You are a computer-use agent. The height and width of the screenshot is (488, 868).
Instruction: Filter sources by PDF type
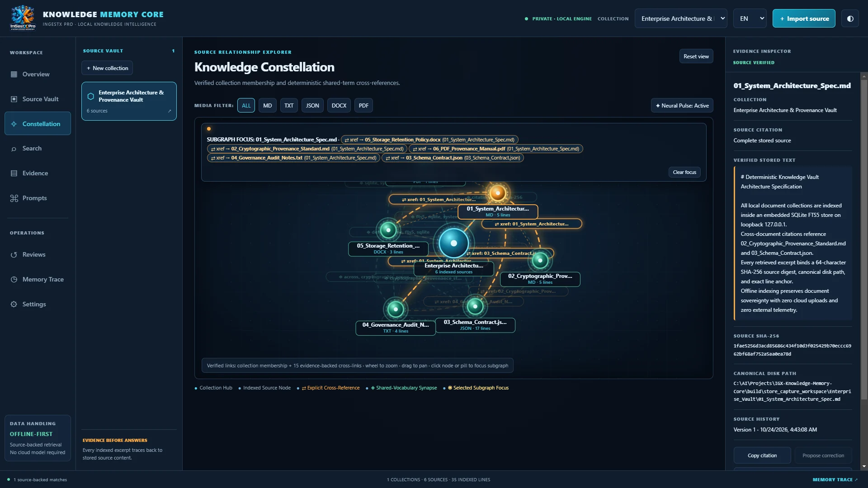pyautogui.click(x=363, y=105)
